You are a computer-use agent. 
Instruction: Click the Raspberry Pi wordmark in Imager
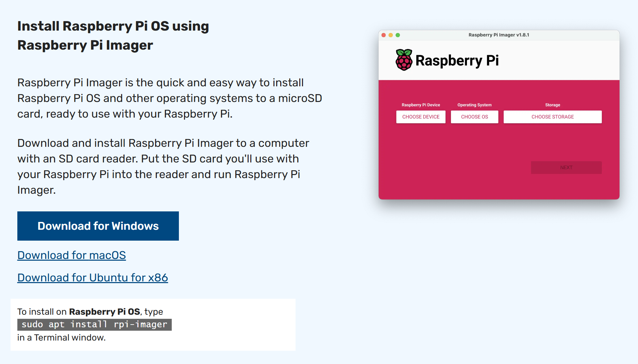pyautogui.click(x=457, y=61)
